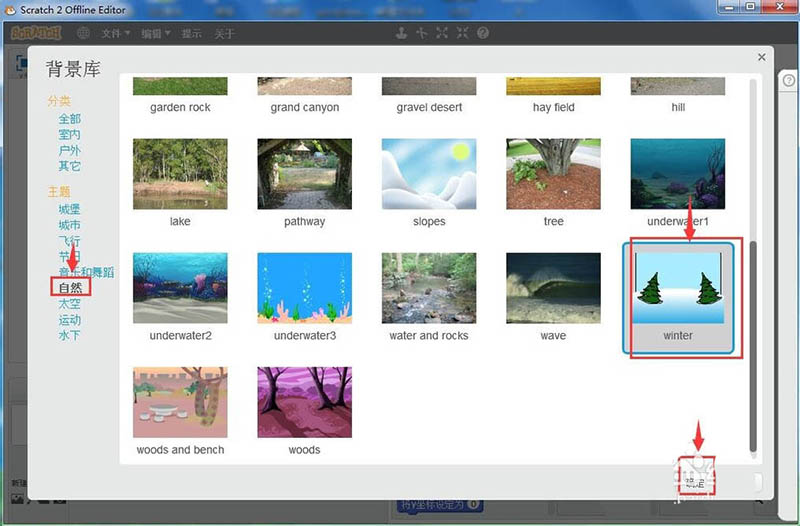This screenshot has height=526, width=800.
Task: Click the shrink sprite tool icon
Action: pos(463,33)
